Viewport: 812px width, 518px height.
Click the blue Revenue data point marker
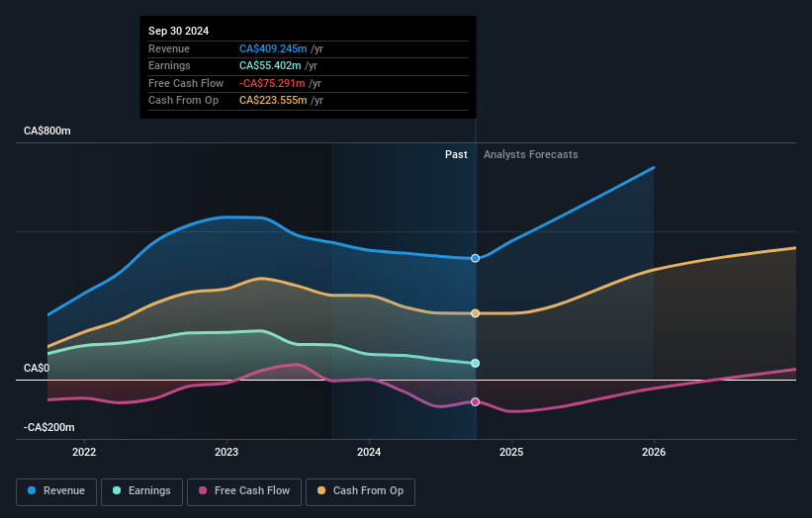click(x=475, y=258)
